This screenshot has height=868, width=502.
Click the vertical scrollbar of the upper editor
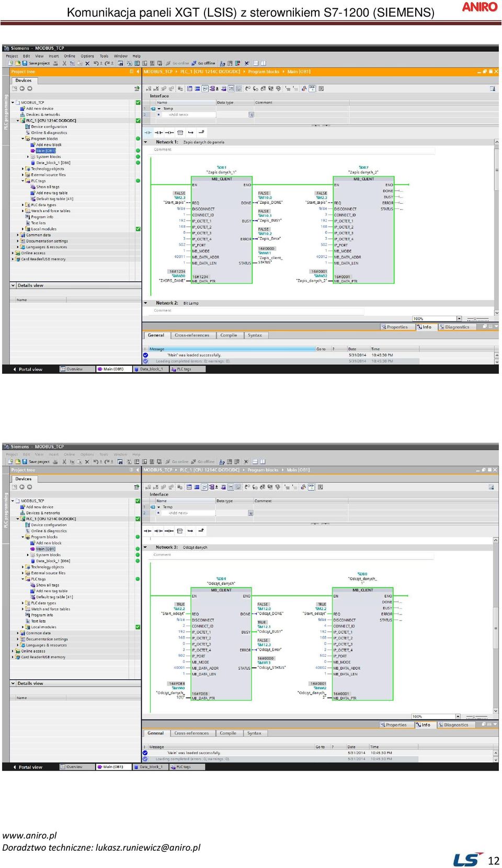[496, 227]
